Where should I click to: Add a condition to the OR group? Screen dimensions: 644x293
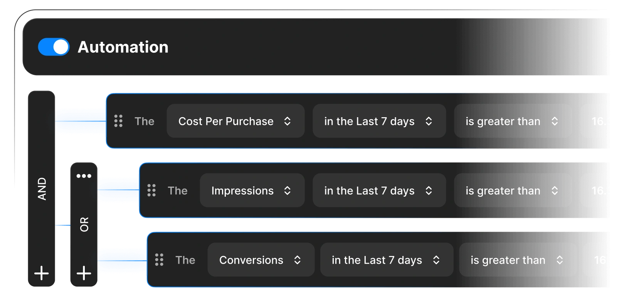click(84, 273)
